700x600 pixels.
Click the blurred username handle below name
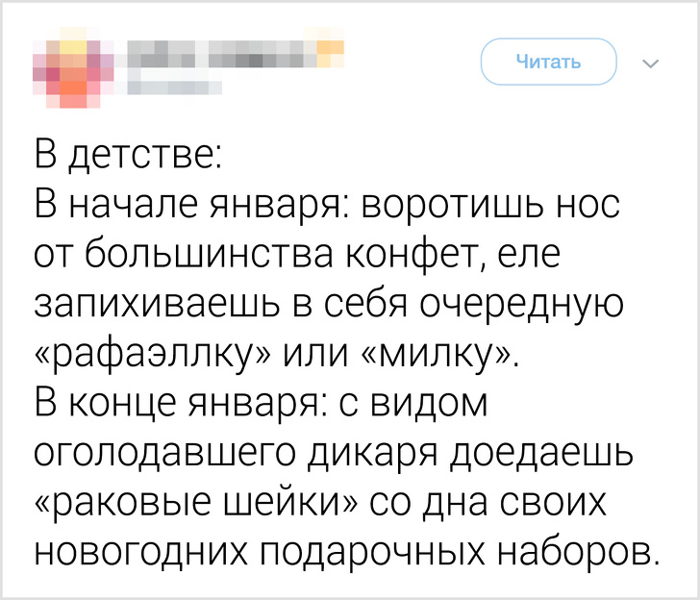[x=175, y=88]
